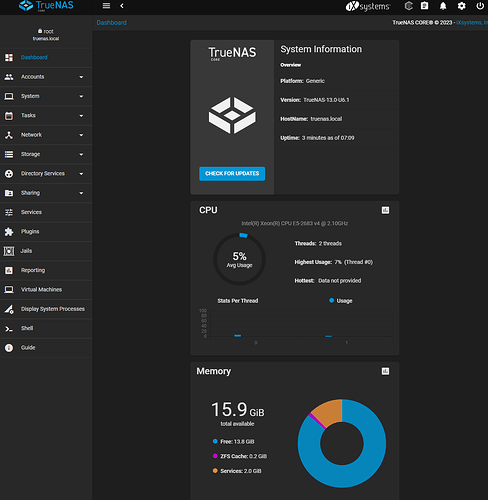Screen dimensions: 488x500
Task: Open Services in the sidebar
Action: tap(46, 212)
